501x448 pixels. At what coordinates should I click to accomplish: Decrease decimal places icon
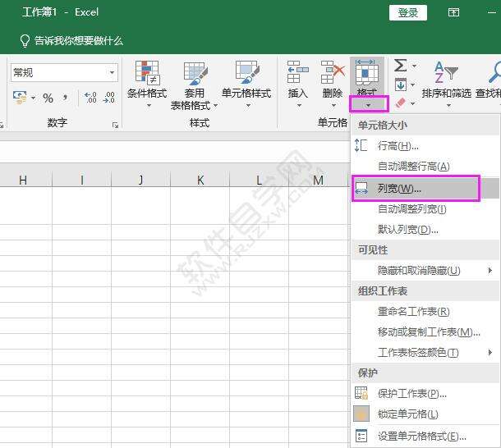pyautogui.click(x=109, y=98)
